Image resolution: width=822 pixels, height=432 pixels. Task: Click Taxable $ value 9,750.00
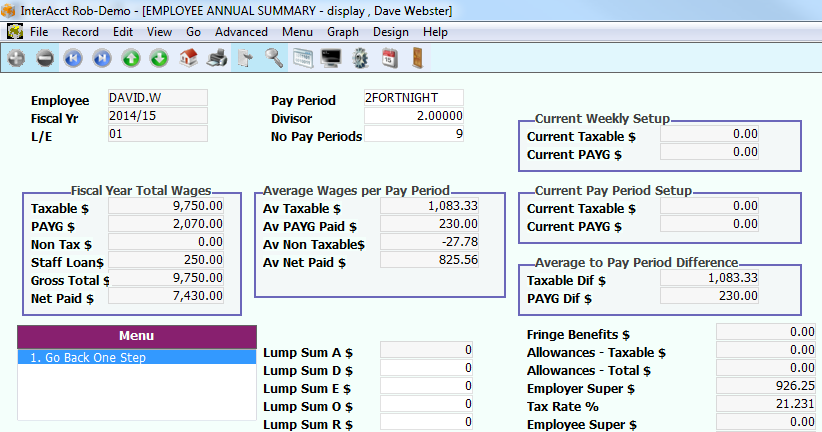point(166,206)
